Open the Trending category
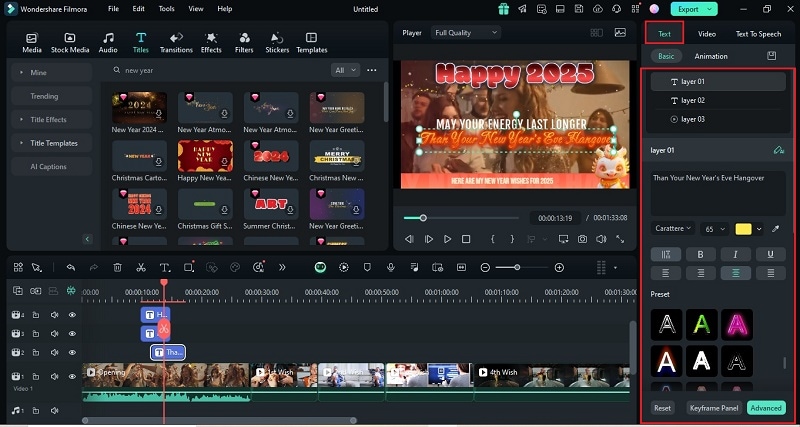Viewport: 800px width, 427px height. pos(51,96)
